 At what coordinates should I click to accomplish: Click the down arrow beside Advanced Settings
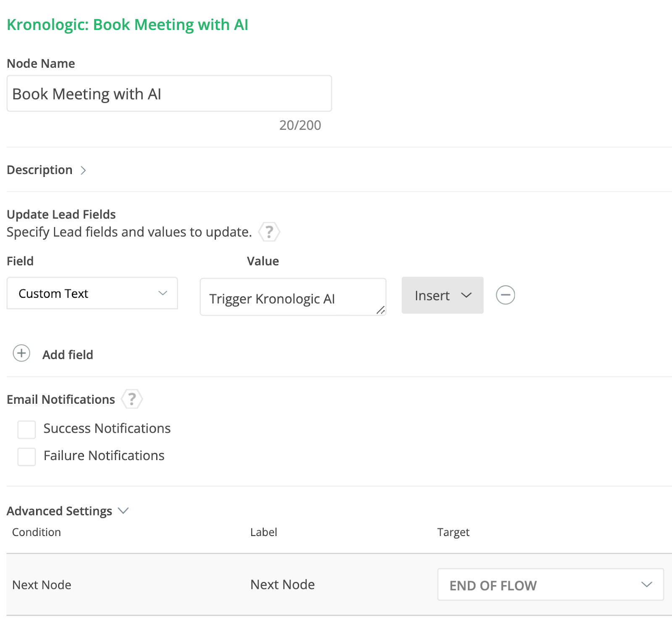coord(123,511)
